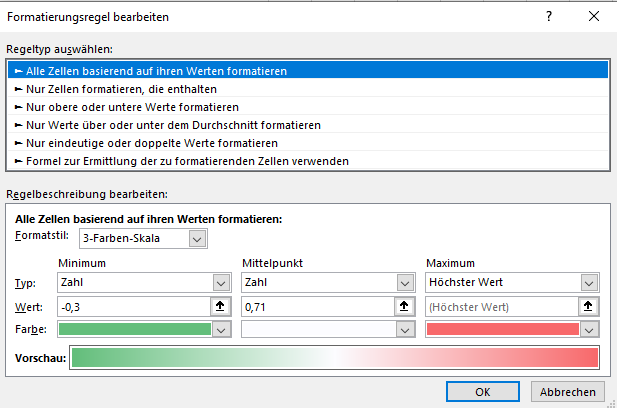Image resolution: width=617 pixels, height=408 pixels.
Task: Select Nur obere oder untere Werte formatieren
Action: pyautogui.click(x=308, y=107)
